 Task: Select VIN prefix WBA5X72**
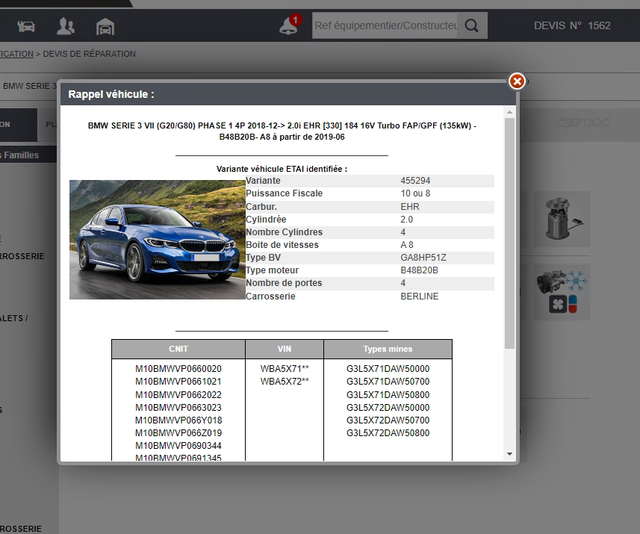[x=284, y=382]
